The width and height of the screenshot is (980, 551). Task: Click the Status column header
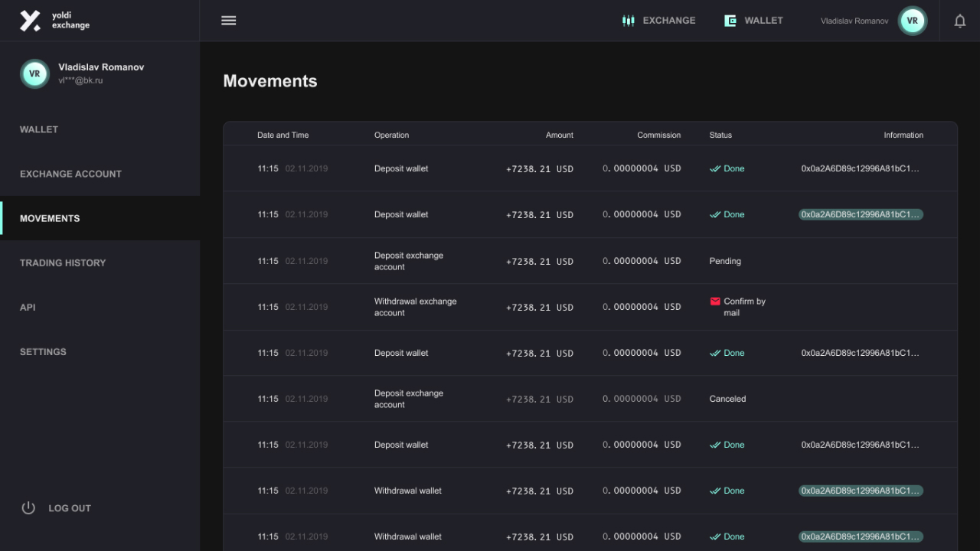[720, 135]
